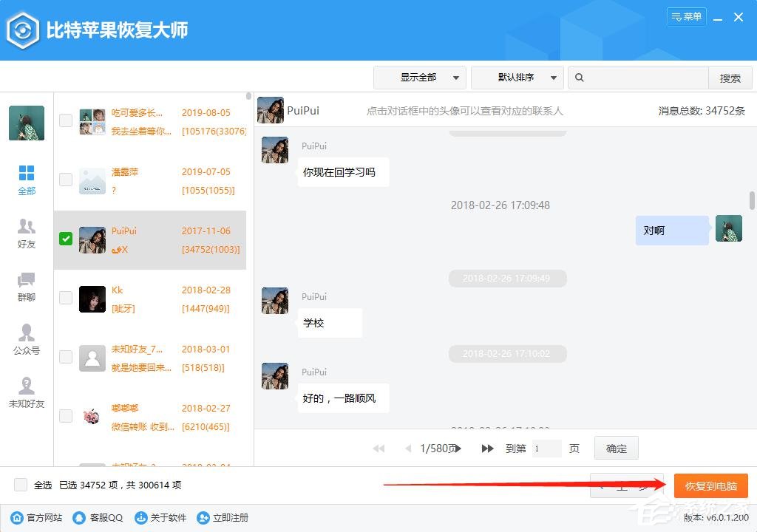Enable the 全选 select-all checkbox
The width and height of the screenshot is (757, 532).
tap(20, 485)
